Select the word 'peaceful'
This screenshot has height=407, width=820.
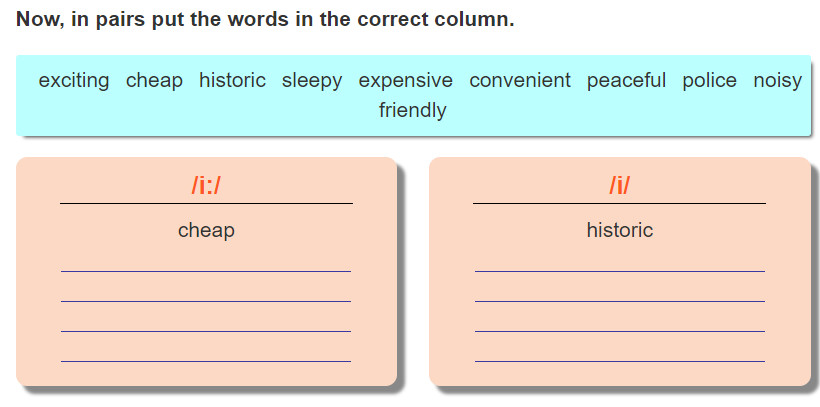tap(627, 81)
